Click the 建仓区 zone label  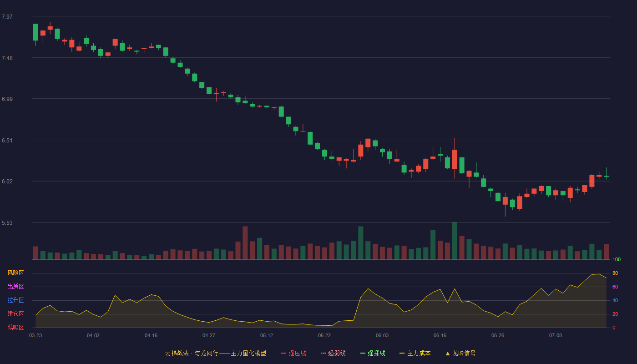tap(15, 314)
